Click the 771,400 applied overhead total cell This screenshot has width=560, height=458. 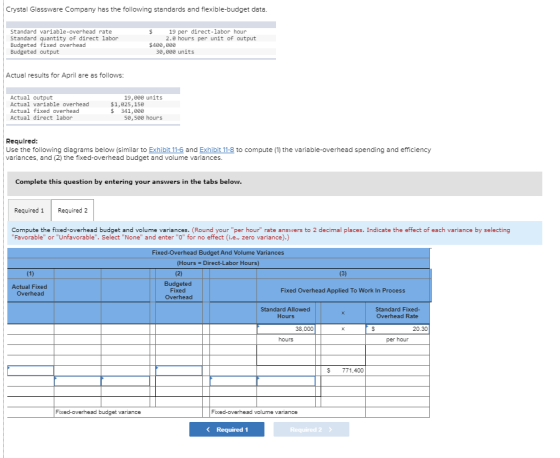[x=344, y=370]
